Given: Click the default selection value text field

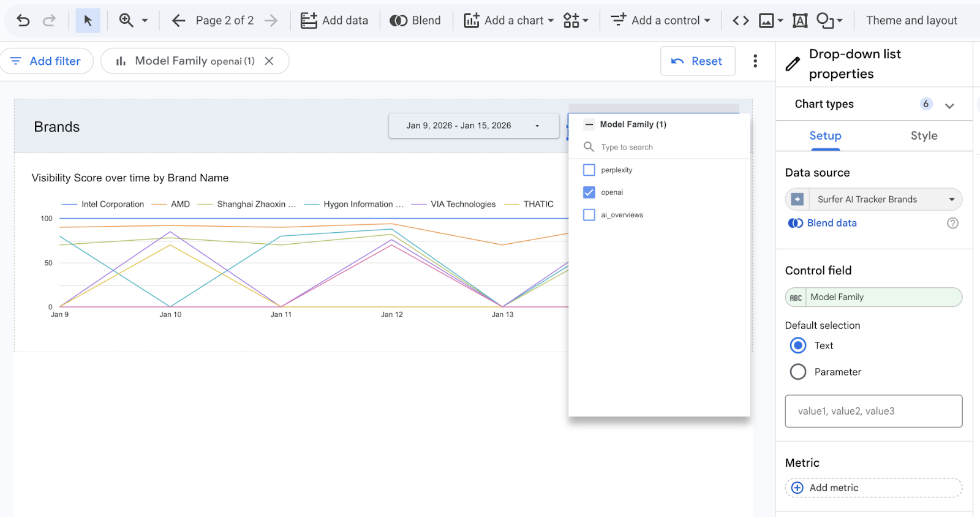Looking at the screenshot, I should coord(873,411).
